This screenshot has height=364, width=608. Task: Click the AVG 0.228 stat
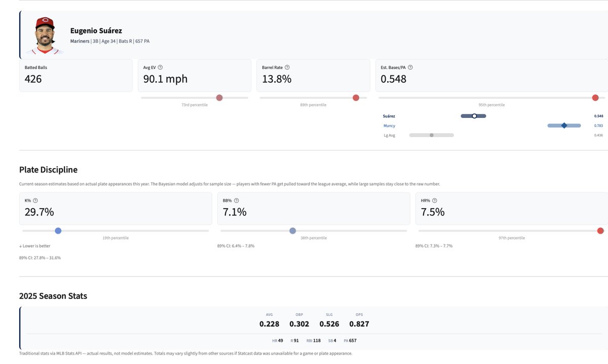[x=269, y=320]
